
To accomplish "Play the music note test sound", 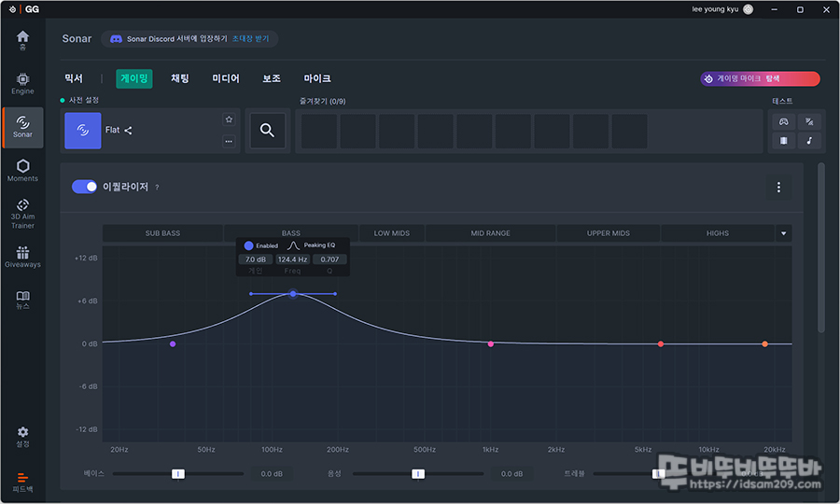I will (809, 140).
